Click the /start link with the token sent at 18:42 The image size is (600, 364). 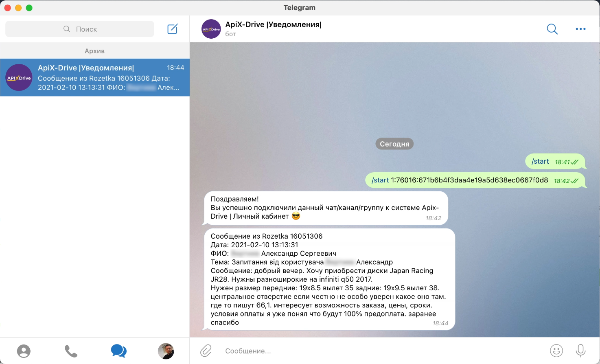click(380, 180)
